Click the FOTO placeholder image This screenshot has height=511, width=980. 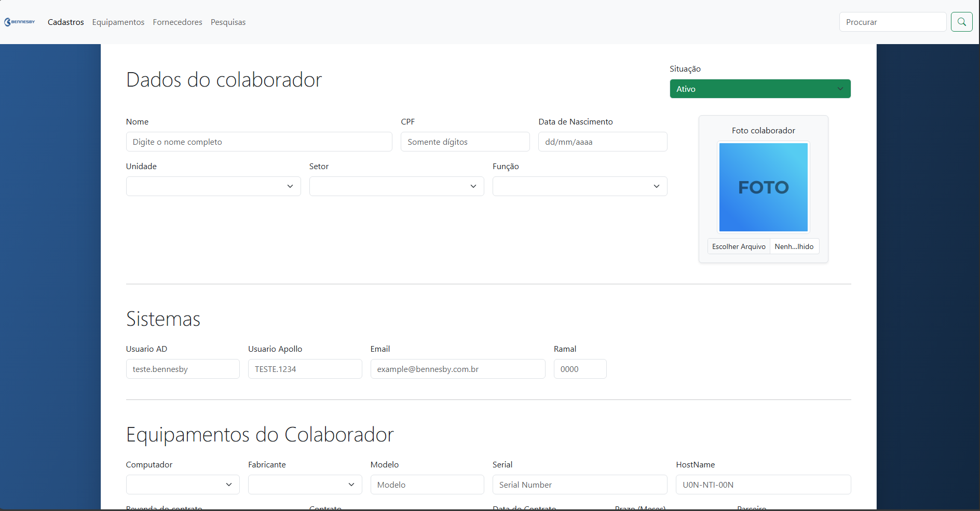(x=763, y=187)
